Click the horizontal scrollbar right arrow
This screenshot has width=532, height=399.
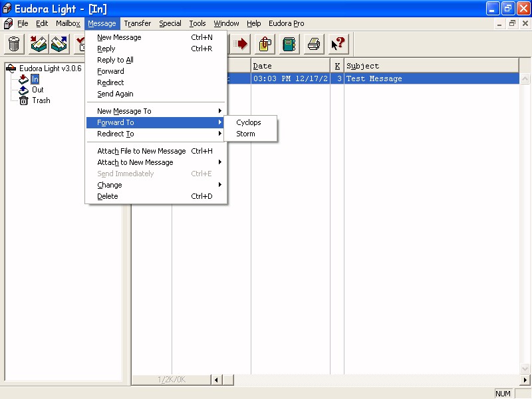[525, 380]
